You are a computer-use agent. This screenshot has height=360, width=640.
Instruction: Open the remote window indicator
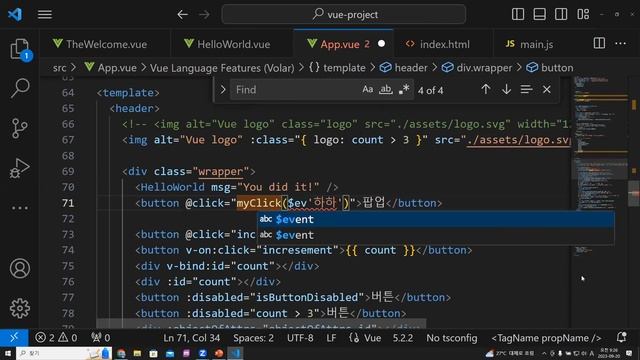pos(14,338)
